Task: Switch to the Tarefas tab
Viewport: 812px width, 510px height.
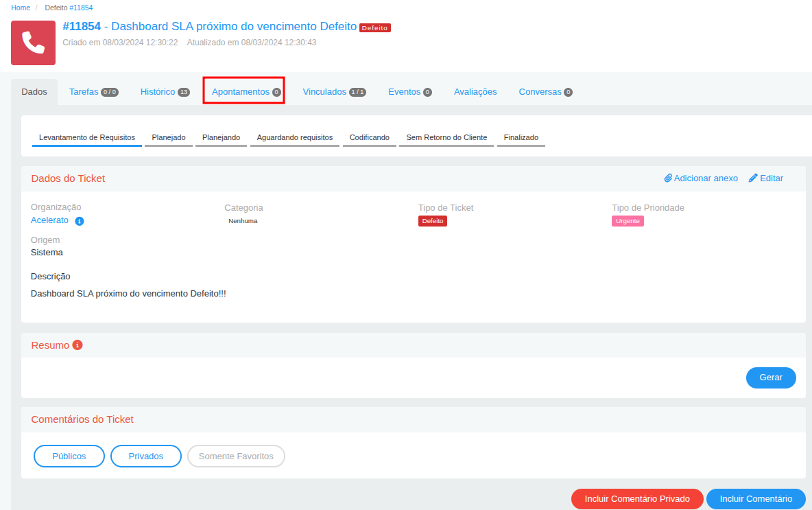Action: [x=94, y=92]
